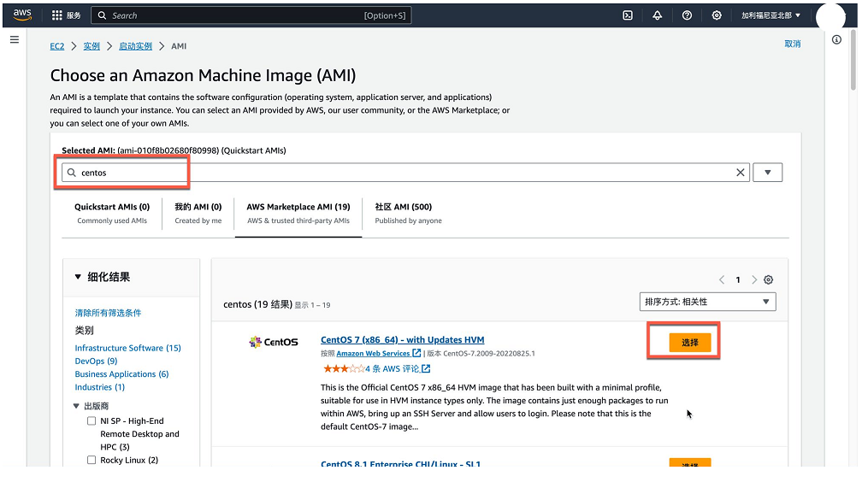Click the three-star rating icons
Viewport: 868px width, 482px height.
[343, 368]
